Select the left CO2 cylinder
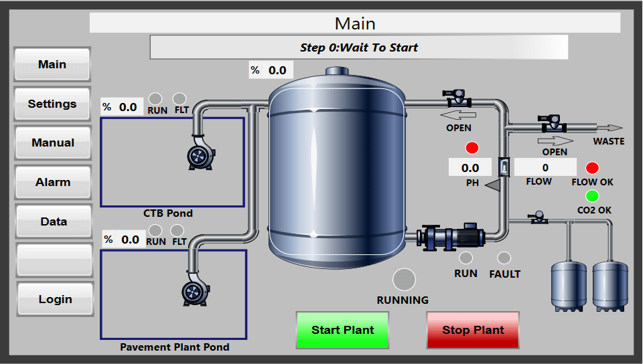The width and height of the screenshot is (643, 364). coord(569,285)
